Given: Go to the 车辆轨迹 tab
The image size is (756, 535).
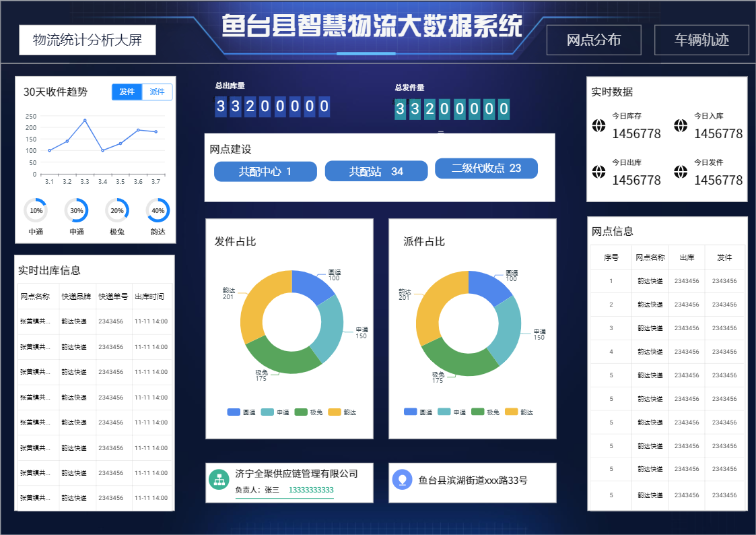Looking at the screenshot, I should 701,40.
